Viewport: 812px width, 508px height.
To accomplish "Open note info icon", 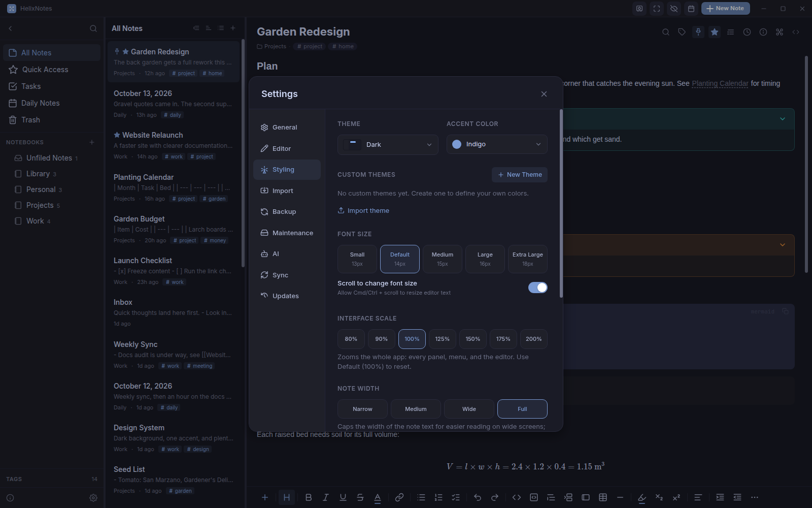I will point(763,32).
